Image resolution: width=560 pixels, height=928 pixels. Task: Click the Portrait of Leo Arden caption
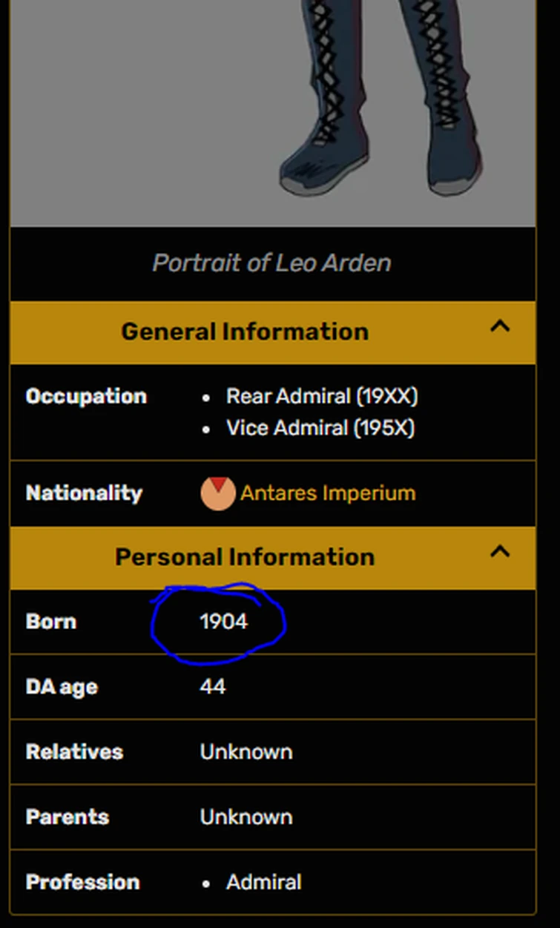(x=272, y=263)
